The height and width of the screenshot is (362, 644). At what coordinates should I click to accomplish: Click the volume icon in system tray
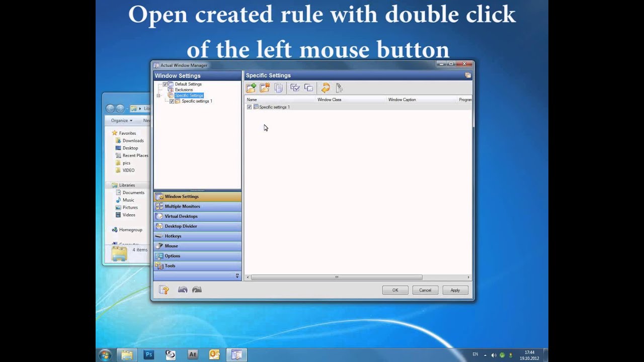[x=493, y=355]
